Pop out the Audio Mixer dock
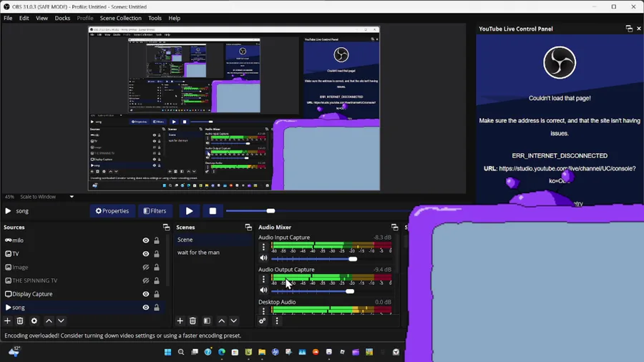This screenshot has height=362, width=644. 395,227
